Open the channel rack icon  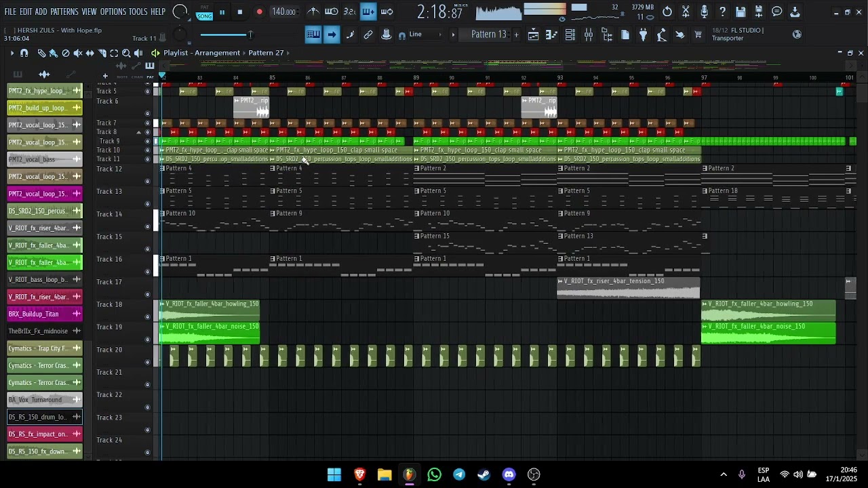tap(570, 35)
